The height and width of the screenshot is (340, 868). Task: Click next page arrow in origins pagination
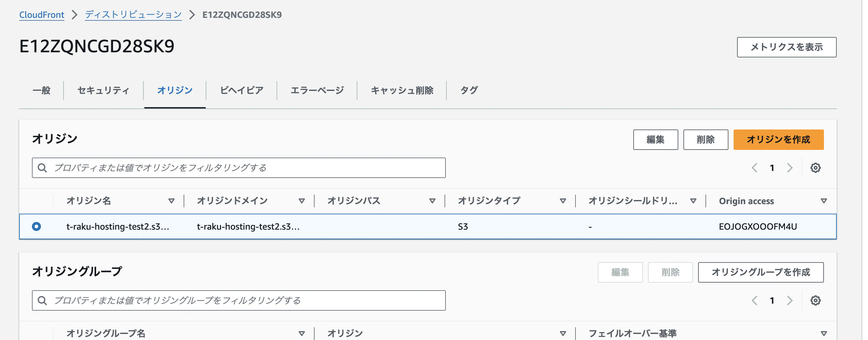click(789, 167)
